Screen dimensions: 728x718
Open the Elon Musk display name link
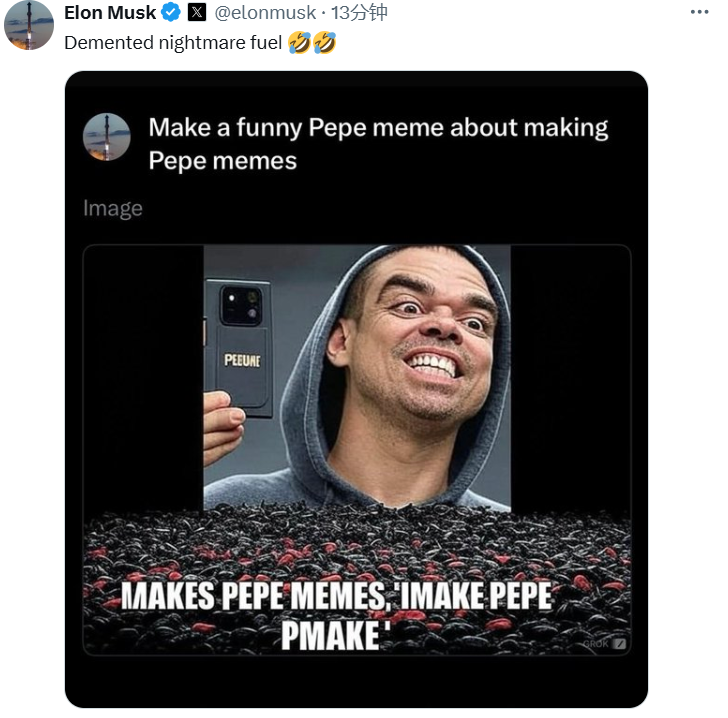[x=110, y=13]
